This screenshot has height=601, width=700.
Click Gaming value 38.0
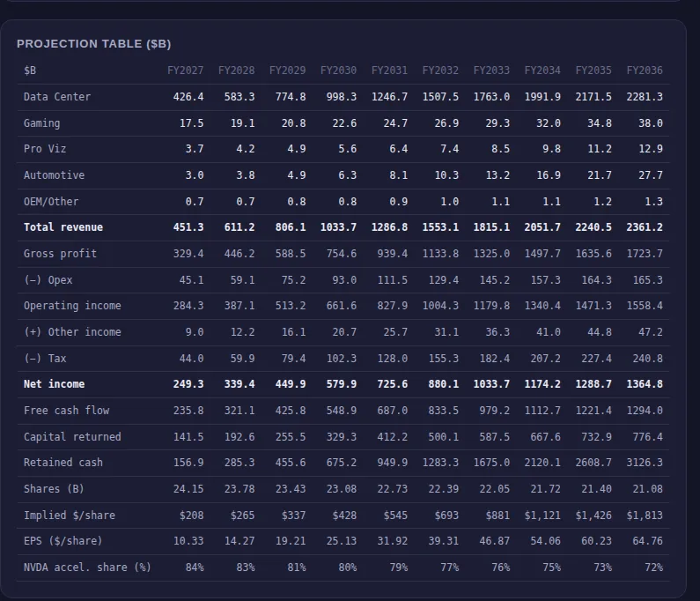651,123
